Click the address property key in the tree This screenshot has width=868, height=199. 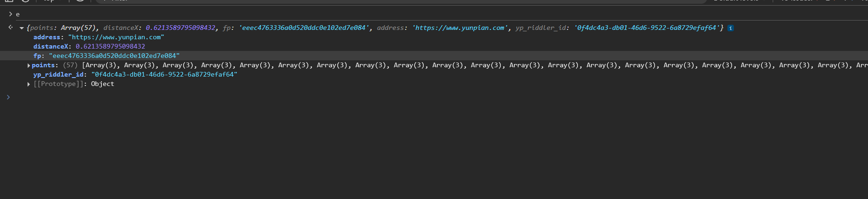coord(47,37)
